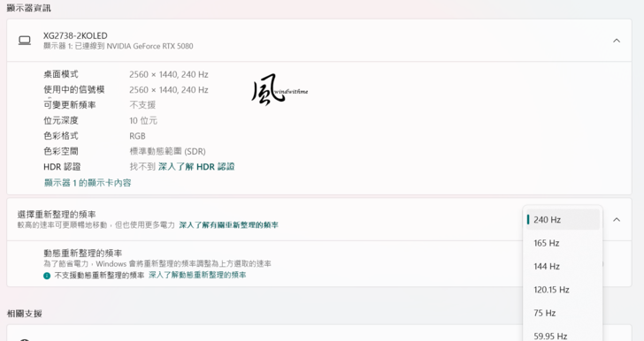Viewport: 644px width, 341px height.
Task: Open the HDR certification learn more link
Action: [196, 167]
